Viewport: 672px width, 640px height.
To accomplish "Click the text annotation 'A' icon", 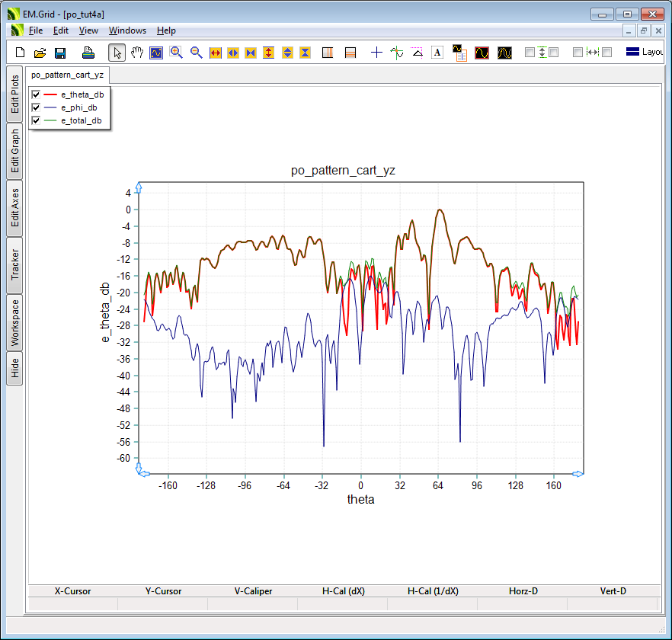I will pos(437,53).
